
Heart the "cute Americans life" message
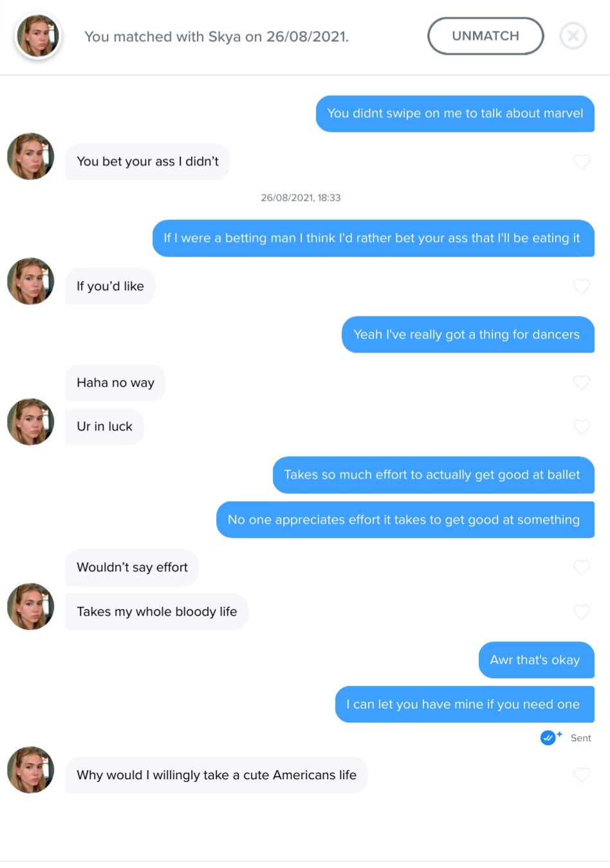pyautogui.click(x=581, y=775)
